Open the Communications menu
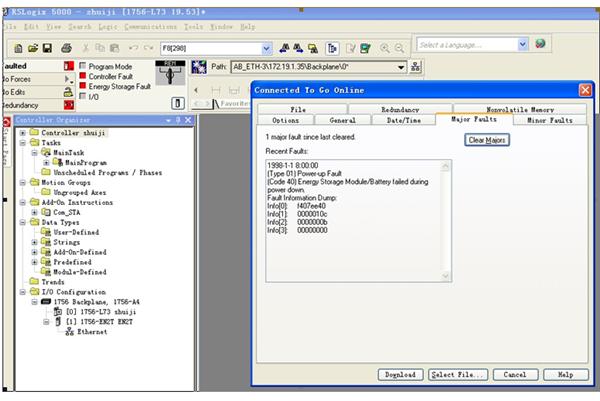 click(150, 25)
